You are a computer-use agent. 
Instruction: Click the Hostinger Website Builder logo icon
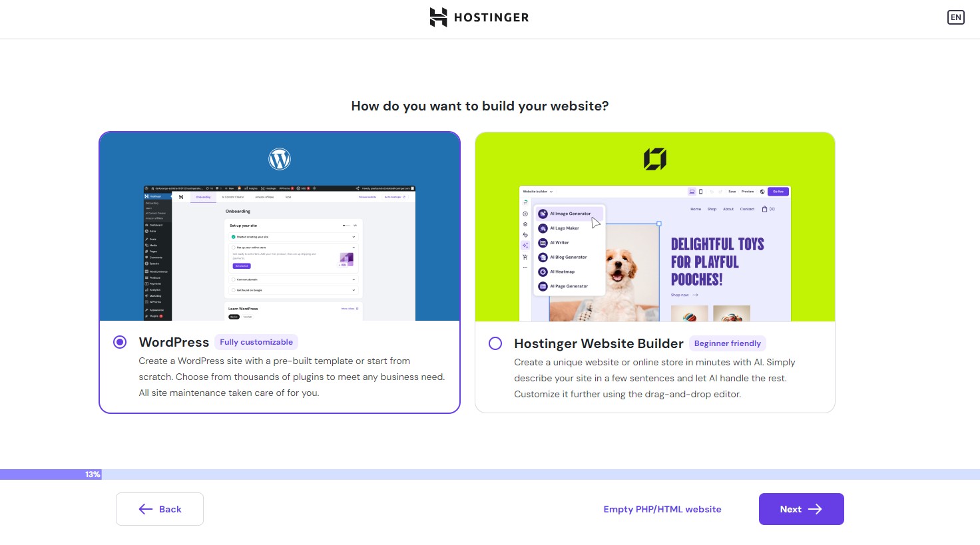[655, 159]
